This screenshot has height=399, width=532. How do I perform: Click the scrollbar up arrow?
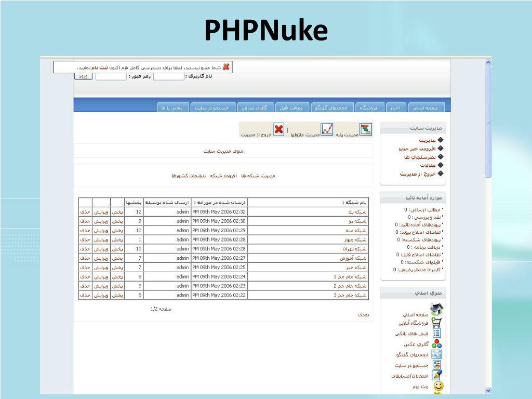[x=488, y=62]
